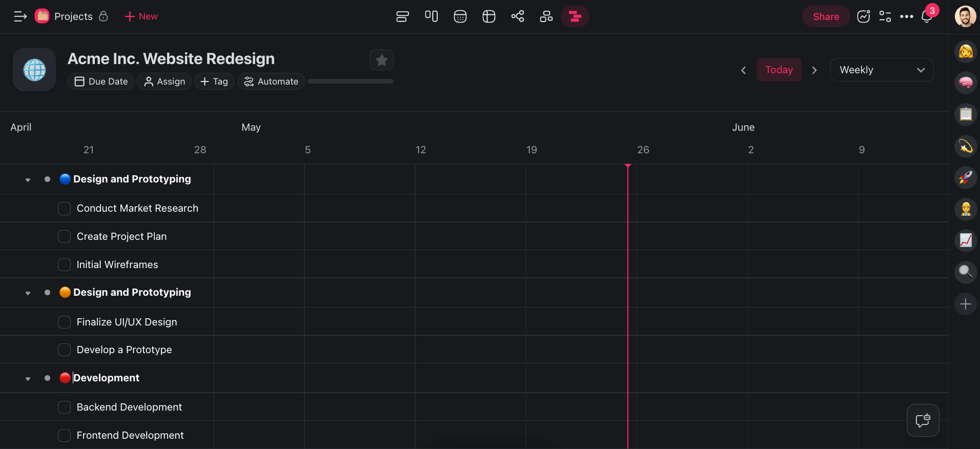Open the magnifying glass sidebar item
Viewport: 980px width, 449px height.
(x=966, y=272)
